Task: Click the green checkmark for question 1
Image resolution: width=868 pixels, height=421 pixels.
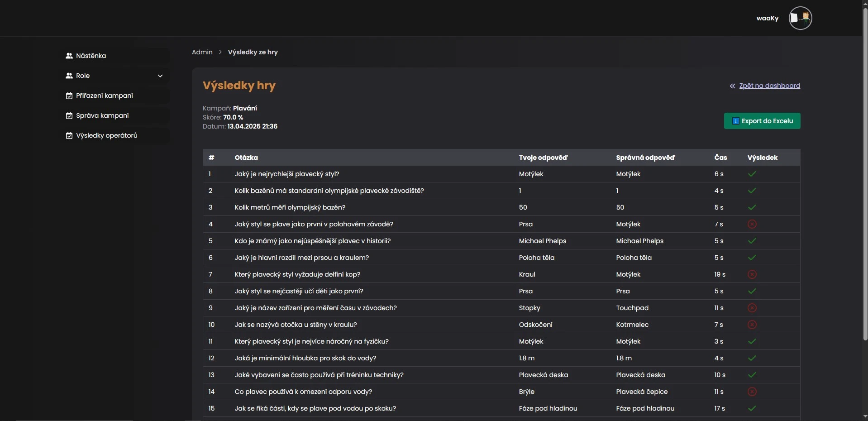Action: click(752, 174)
